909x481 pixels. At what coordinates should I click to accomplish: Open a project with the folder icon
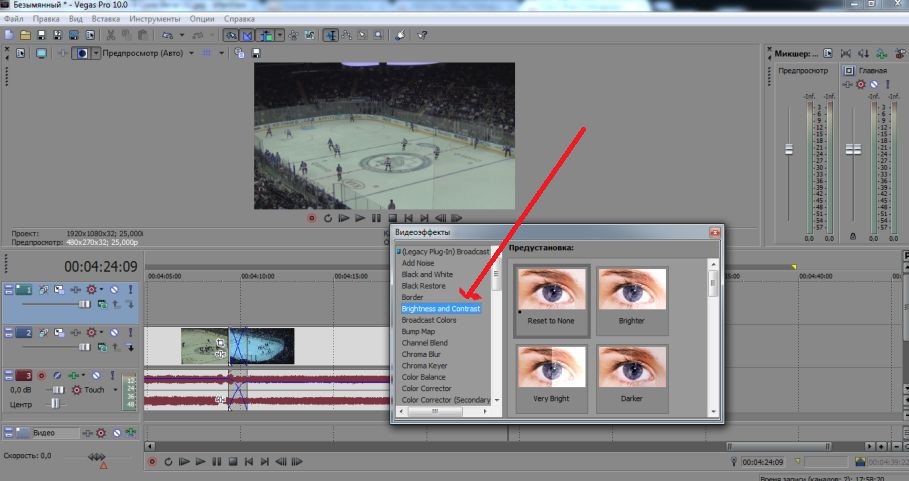click(x=26, y=35)
